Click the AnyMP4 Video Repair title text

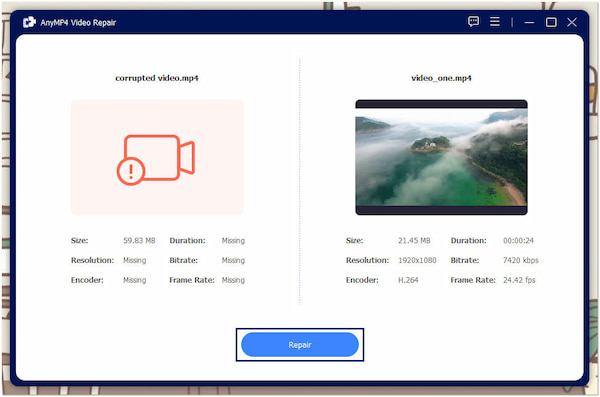[78, 23]
